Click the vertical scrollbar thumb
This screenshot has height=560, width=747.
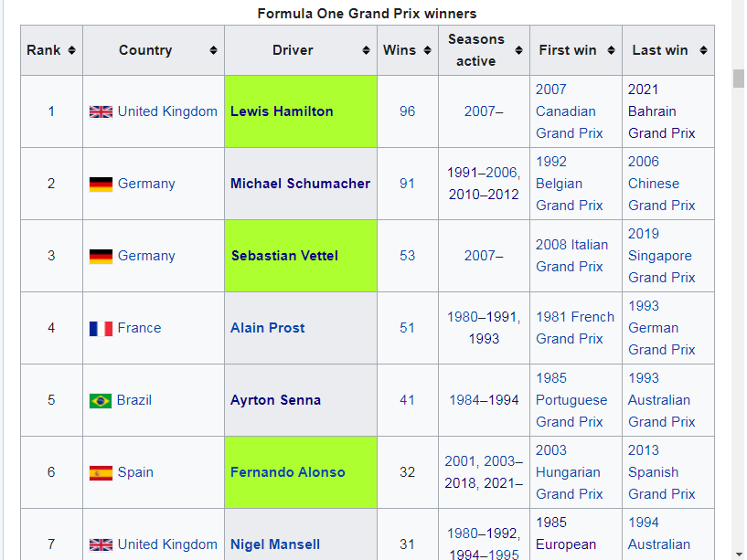(739, 78)
